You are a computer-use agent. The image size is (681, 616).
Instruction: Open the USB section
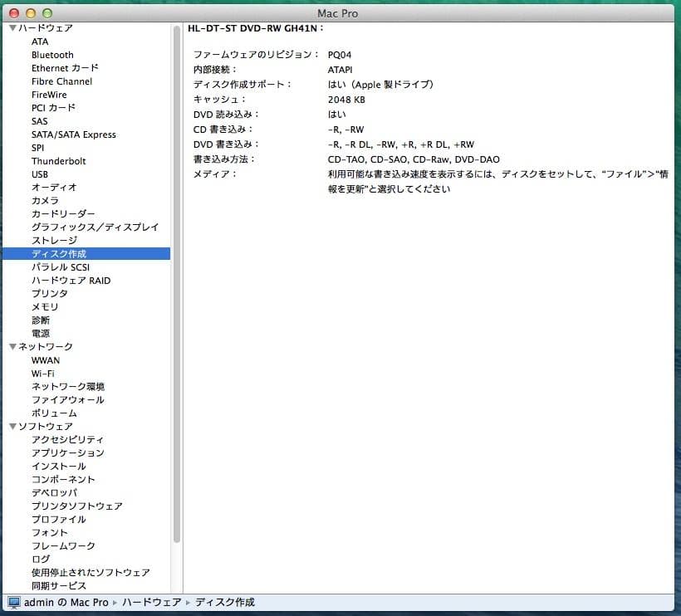pyautogui.click(x=38, y=174)
